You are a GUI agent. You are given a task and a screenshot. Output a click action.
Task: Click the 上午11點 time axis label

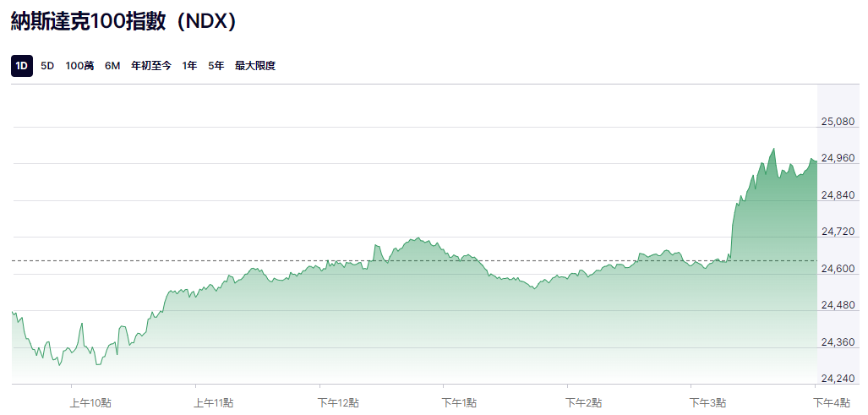214,402
